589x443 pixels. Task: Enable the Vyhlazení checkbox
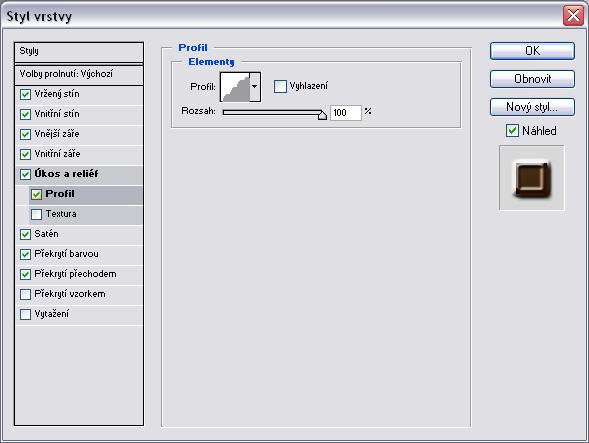[280, 86]
